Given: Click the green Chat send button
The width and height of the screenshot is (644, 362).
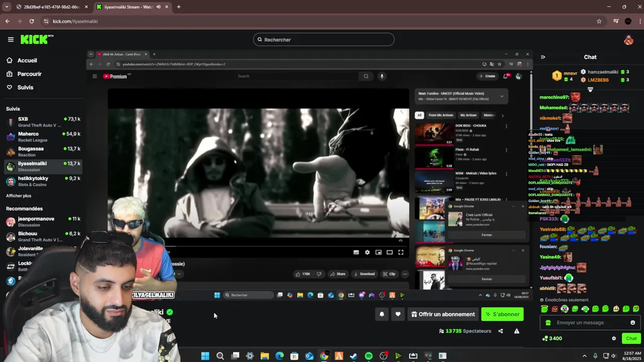Looking at the screenshot, I should tap(631, 338).
